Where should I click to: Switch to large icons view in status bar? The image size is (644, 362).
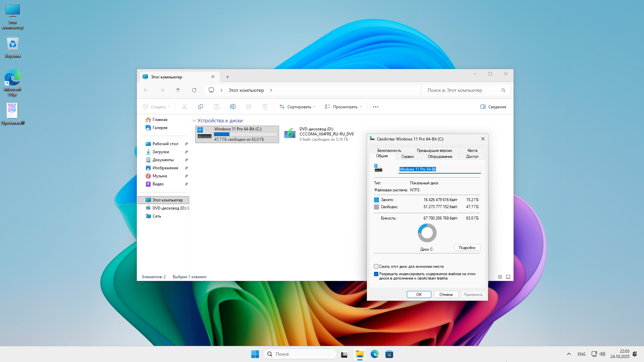tap(508, 277)
